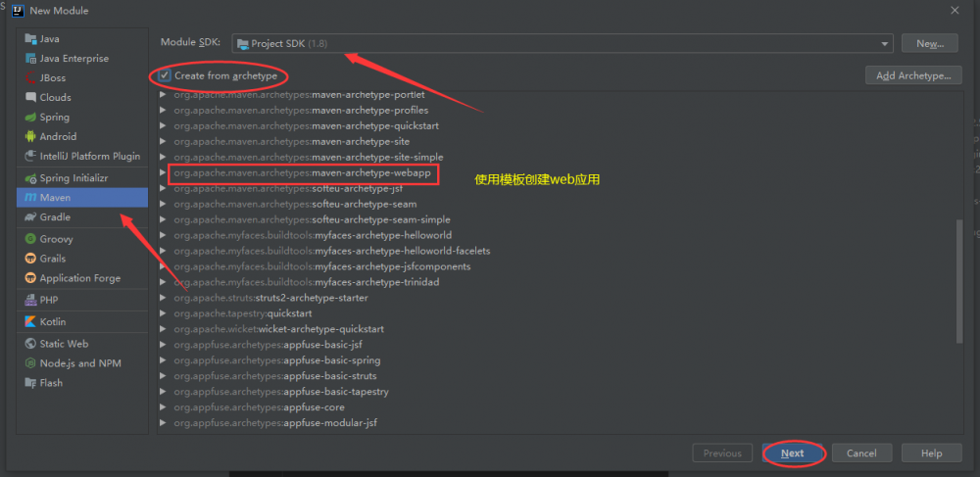The image size is (980, 477).
Task: Click the Kotlin K icon
Action: click(30, 321)
